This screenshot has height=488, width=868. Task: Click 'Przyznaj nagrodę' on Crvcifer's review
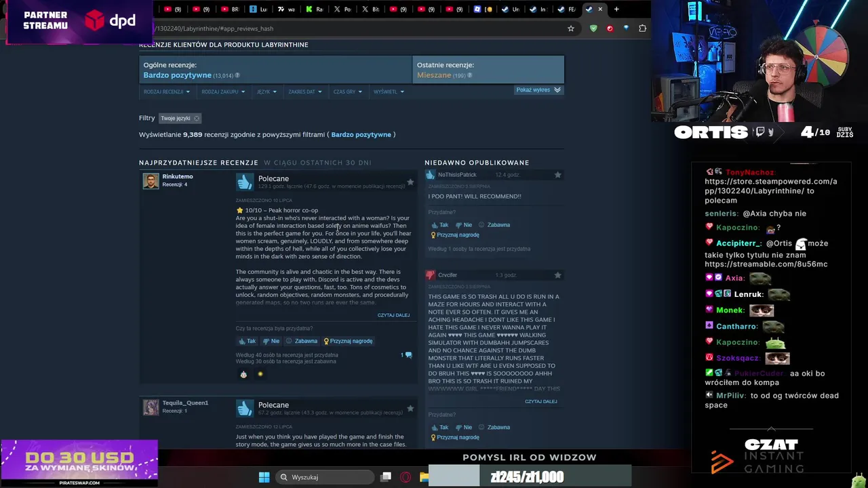coord(455,437)
